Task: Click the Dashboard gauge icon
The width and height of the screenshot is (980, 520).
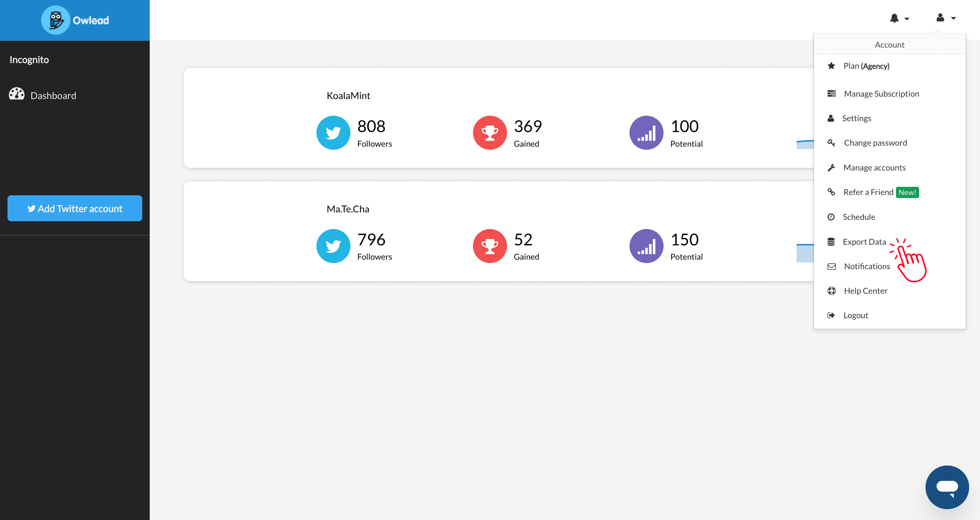Action: [x=16, y=94]
